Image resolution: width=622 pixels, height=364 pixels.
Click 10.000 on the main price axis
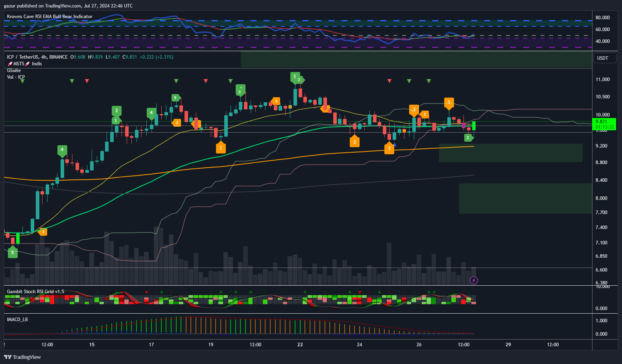[602, 115]
